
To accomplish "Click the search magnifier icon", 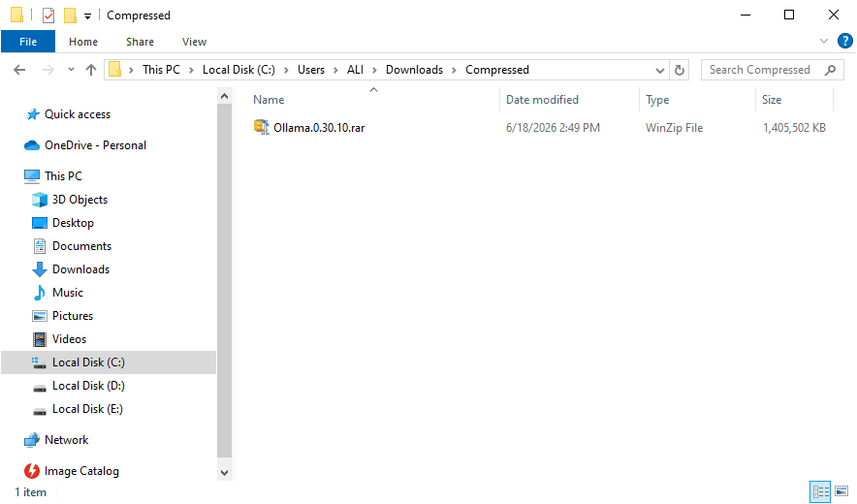I will click(830, 70).
